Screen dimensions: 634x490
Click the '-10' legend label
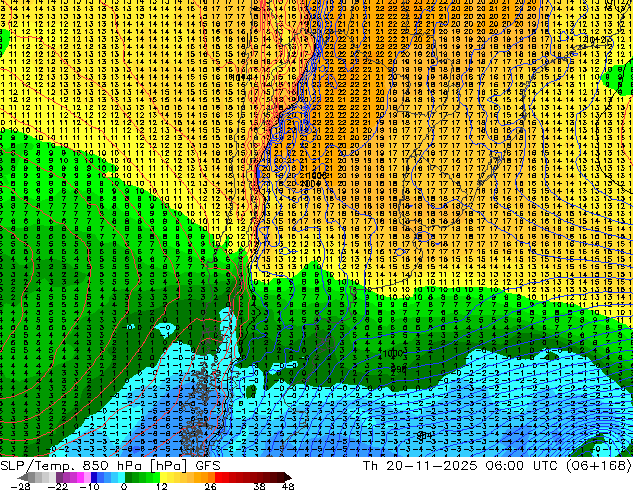(89, 486)
